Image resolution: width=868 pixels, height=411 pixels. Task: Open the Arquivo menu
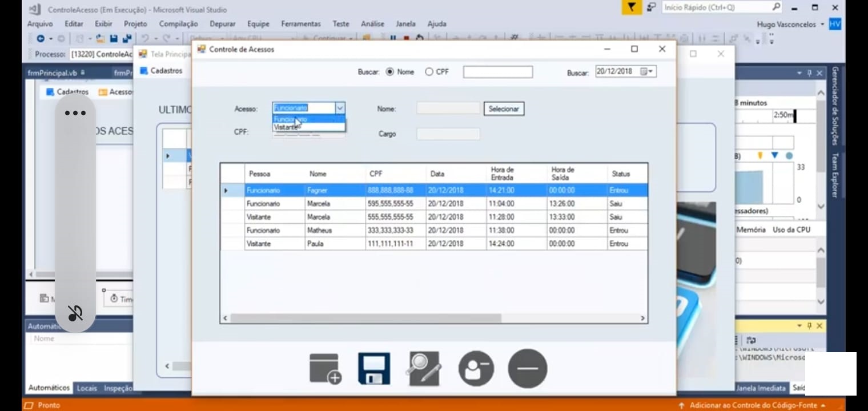point(40,24)
